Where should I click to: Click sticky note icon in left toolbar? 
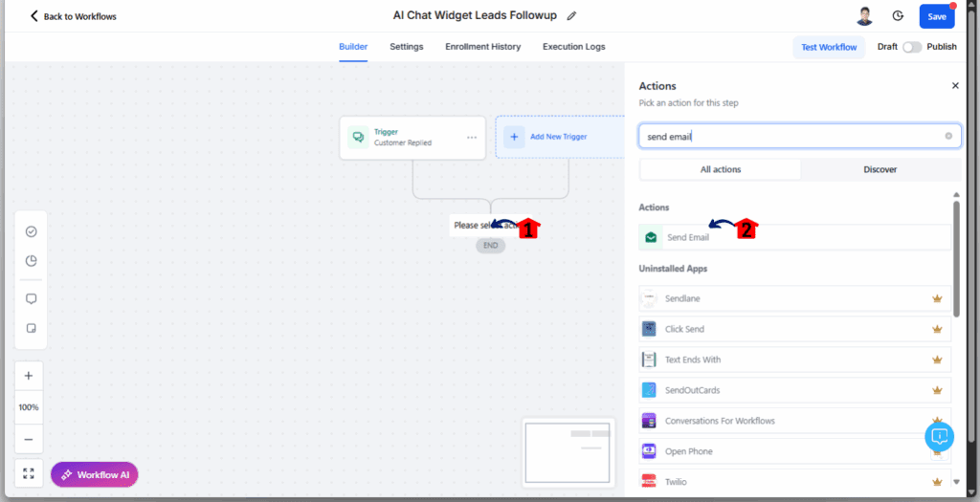(x=31, y=328)
